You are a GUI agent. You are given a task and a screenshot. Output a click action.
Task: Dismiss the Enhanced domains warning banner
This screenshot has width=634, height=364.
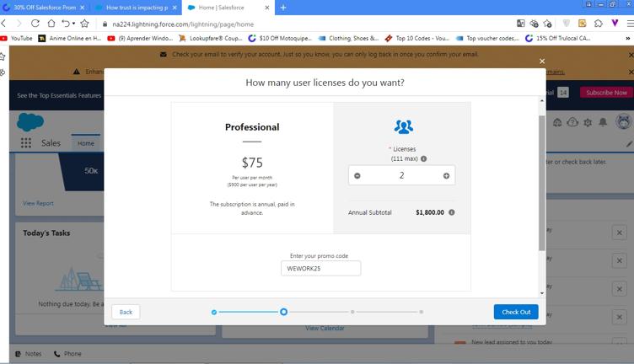[x=631, y=72]
